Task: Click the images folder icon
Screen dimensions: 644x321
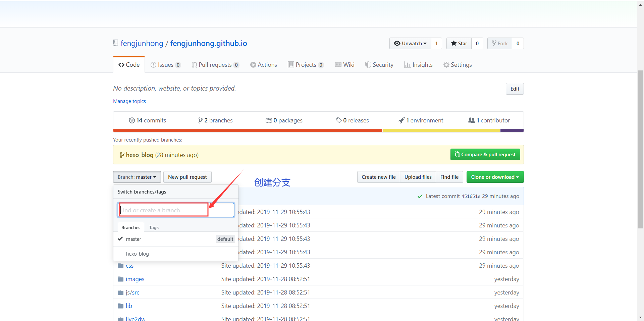Action: point(121,279)
